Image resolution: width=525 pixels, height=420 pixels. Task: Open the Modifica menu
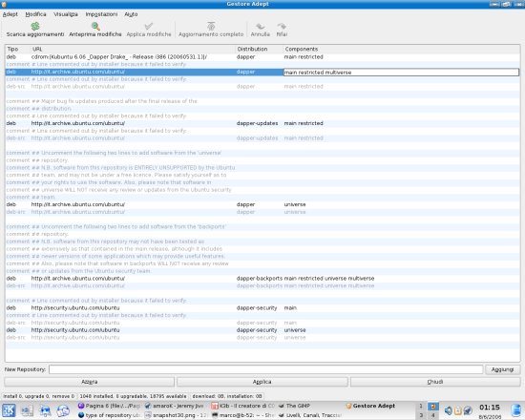coord(35,14)
